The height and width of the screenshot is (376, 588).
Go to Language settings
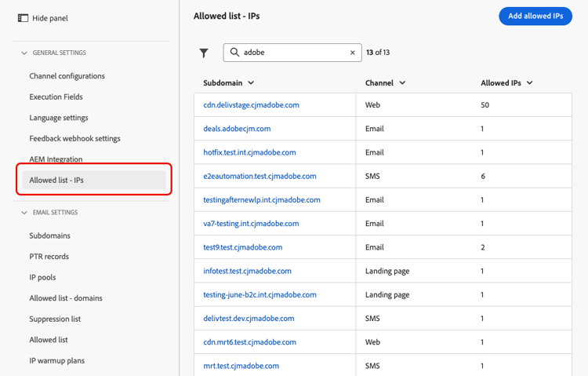coord(59,118)
